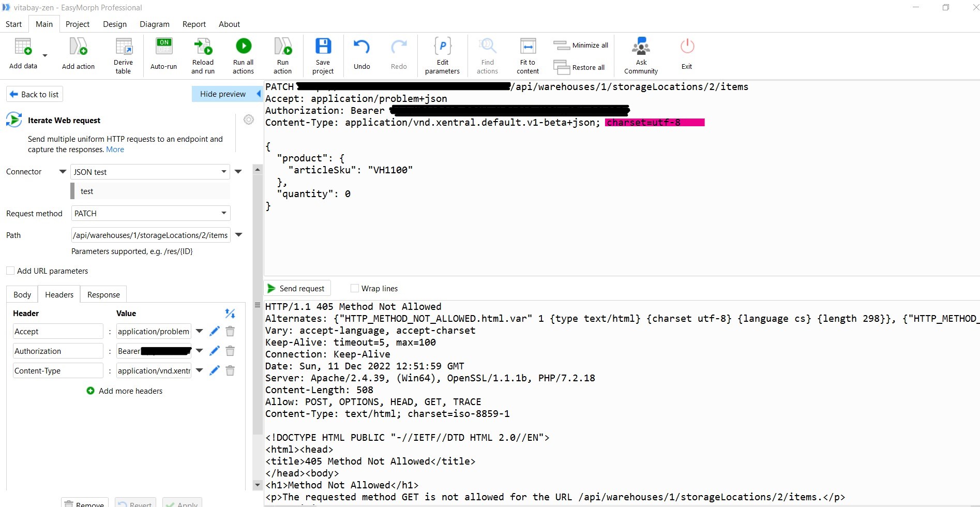The height and width of the screenshot is (507, 980).
Task: Enable Wrap lines checkbox
Action: pos(355,288)
